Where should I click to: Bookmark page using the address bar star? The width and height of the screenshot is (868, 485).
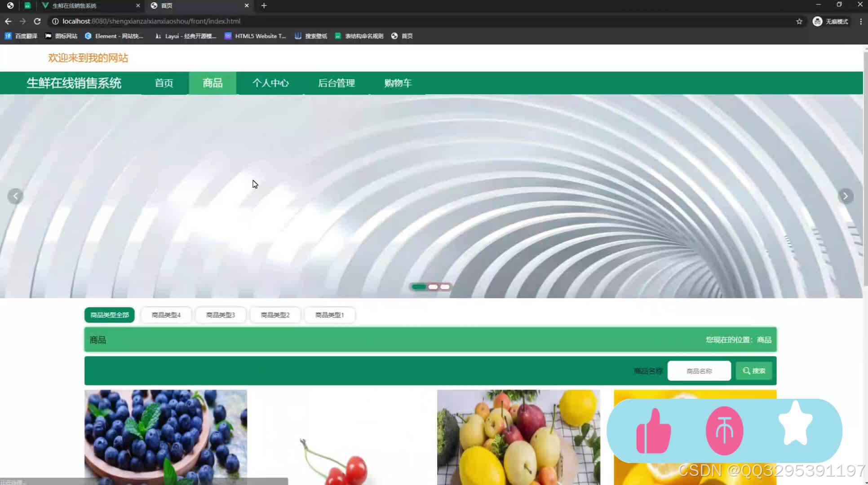coord(799,21)
